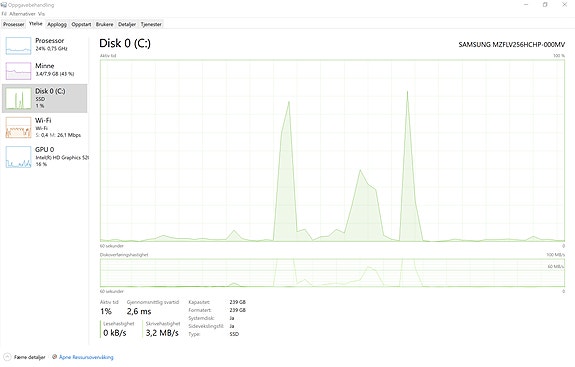
Task: Click the Task Manager title bar icon
Action: click(4, 5)
